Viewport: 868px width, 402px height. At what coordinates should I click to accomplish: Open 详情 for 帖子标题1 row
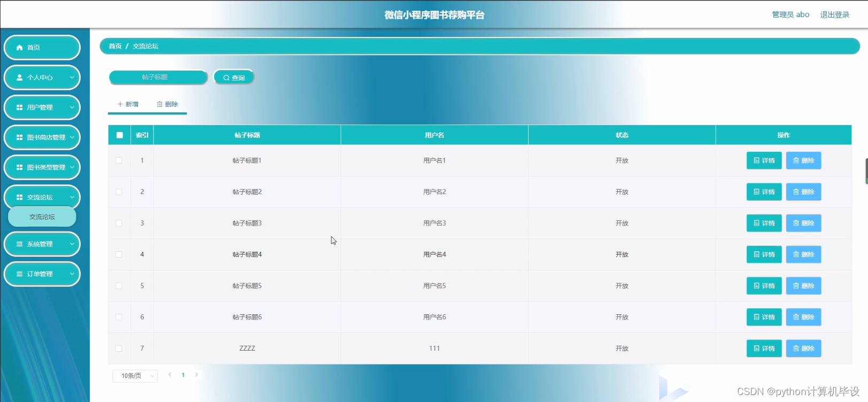[x=764, y=160]
